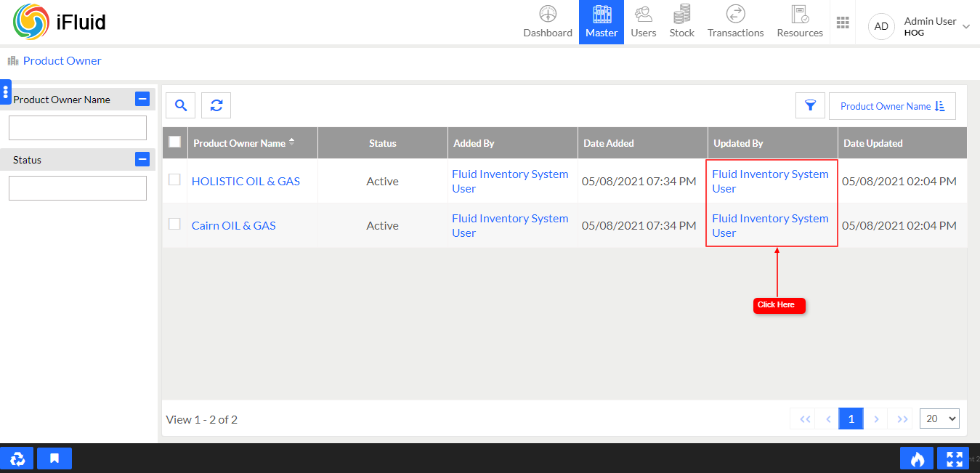Click the Product Owner breadcrumb link
This screenshot has width=980, height=473.
pos(62,61)
